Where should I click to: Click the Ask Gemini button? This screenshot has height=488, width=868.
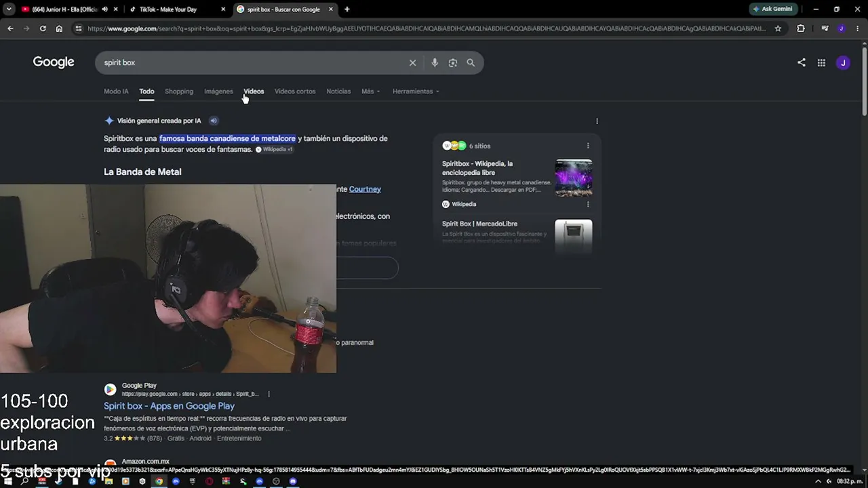(x=773, y=9)
